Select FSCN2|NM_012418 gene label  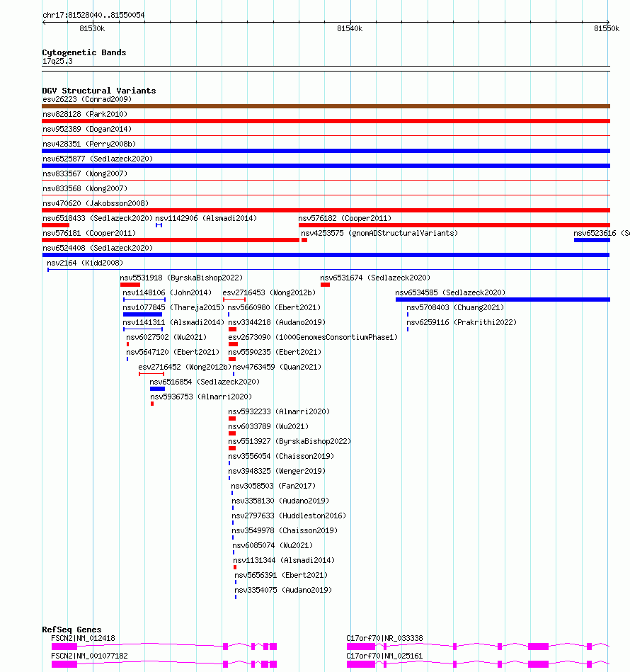point(83,638)
